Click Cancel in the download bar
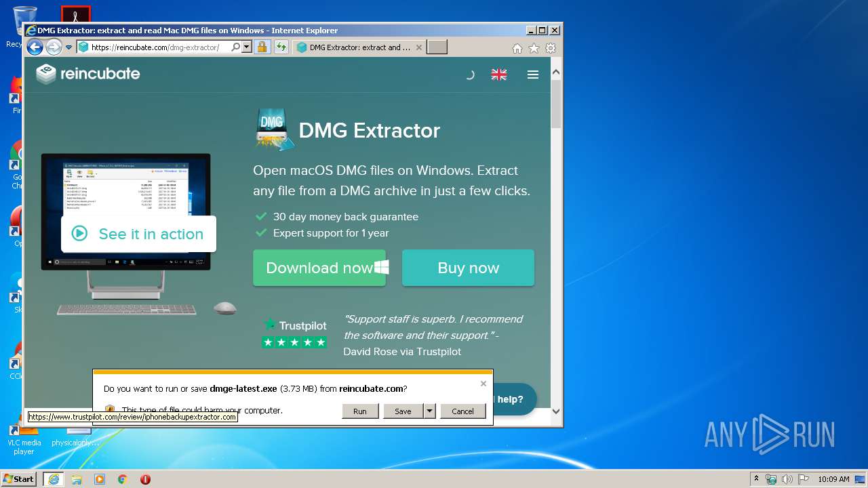The image size is (868, 488). tap(463, 411)
